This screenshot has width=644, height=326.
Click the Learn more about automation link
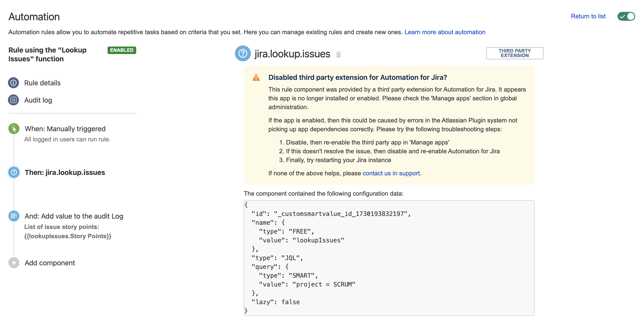(445, 32)
